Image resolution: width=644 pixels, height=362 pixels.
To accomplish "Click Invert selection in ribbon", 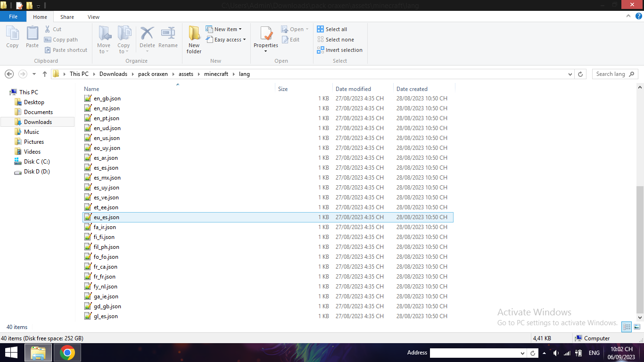I will click(x=339, y=50).
